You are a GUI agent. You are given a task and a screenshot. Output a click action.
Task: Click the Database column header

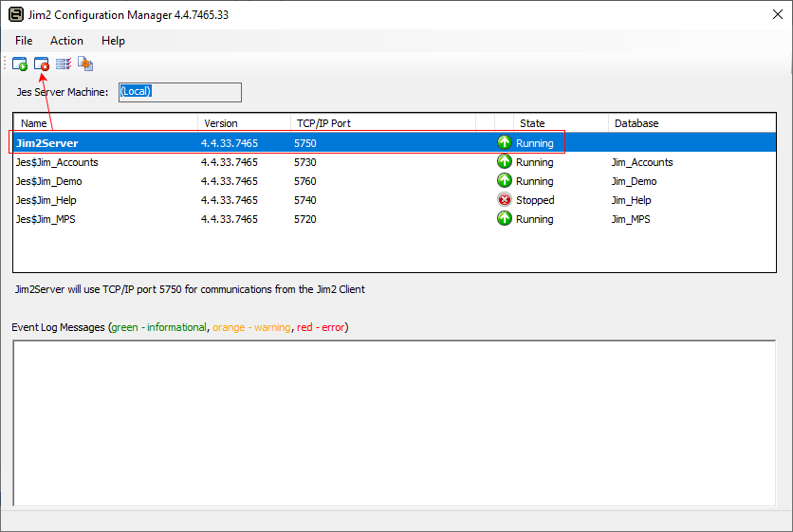point(691,123)
